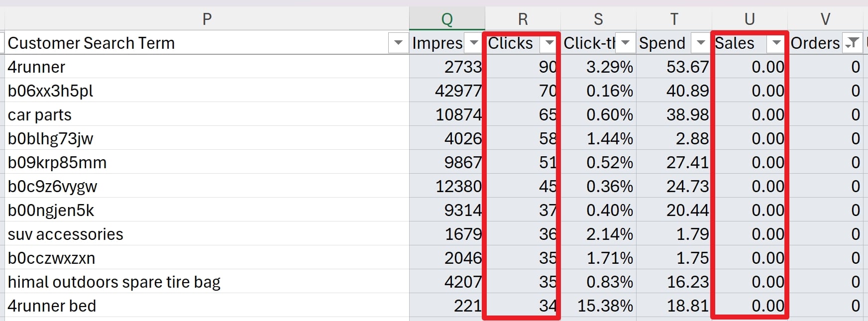868x321 pixels.
Task: Click the 'Spend' header cell text
Action: click(x=662, y=43)
